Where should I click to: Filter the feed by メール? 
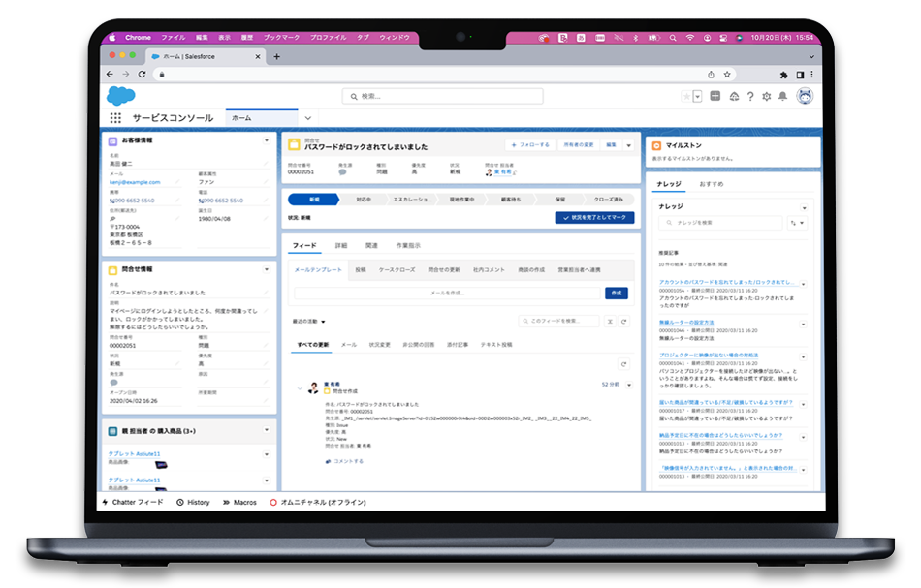click(349, 345)
